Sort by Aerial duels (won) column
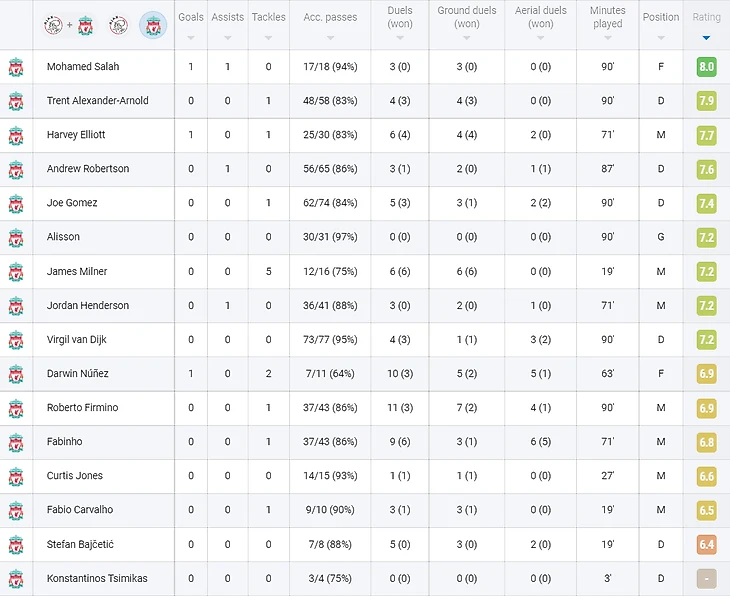Image resolution: width=730 pixels, height=596 pixels. tap(541, 24)
